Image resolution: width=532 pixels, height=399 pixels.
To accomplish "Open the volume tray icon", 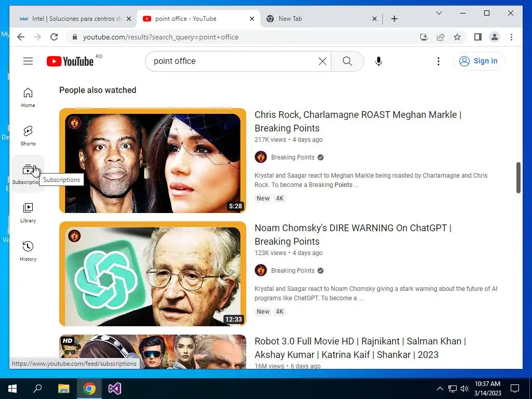I will coord(464,389).
